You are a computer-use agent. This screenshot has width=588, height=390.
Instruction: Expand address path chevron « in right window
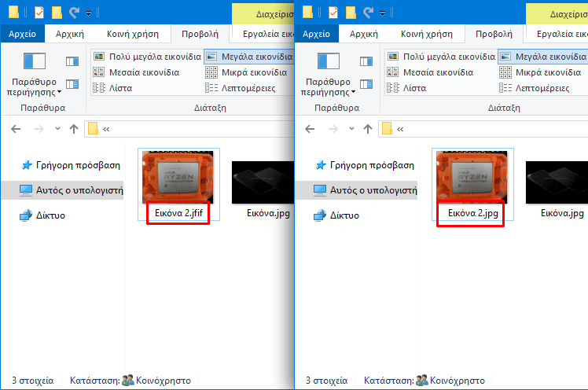400,129
